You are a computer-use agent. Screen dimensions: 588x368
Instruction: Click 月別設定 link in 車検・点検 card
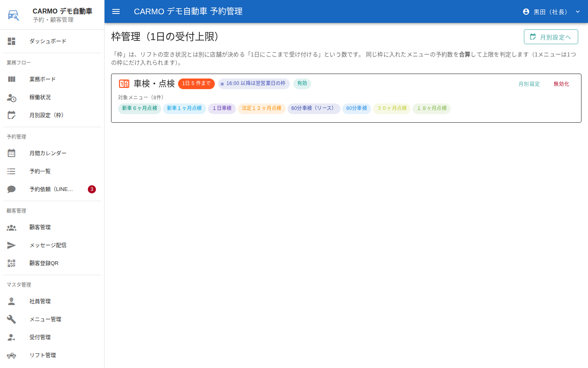(529, 84)
